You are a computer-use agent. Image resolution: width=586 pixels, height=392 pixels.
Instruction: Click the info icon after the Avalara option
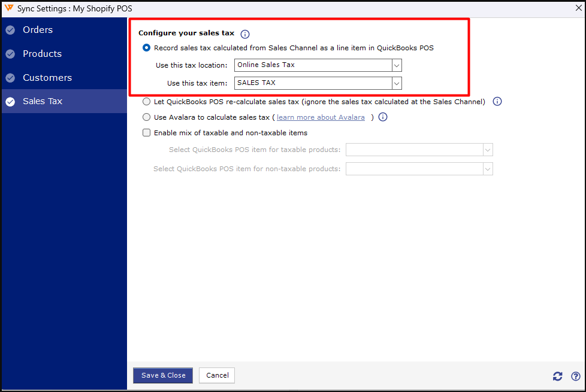(383, 117)
